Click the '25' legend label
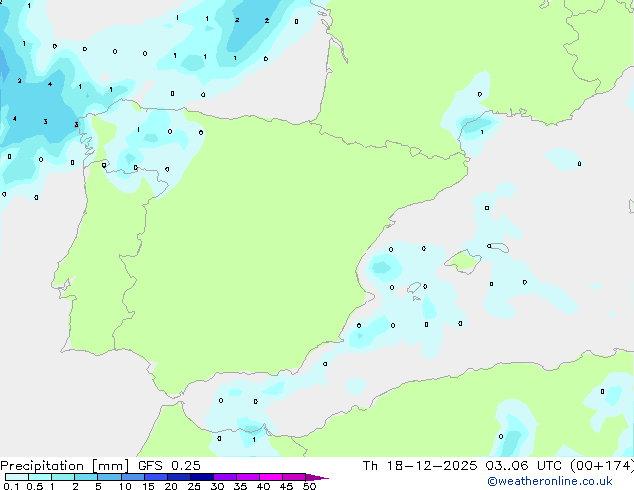Screen dimensions: 634x490 pyautogui.click(x=194, y=486)
